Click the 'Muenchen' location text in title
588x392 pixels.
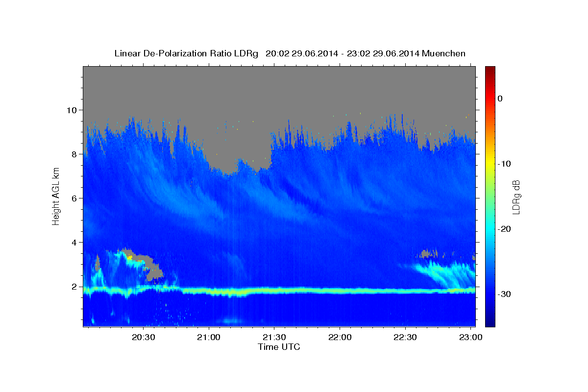tap(444, 53)
